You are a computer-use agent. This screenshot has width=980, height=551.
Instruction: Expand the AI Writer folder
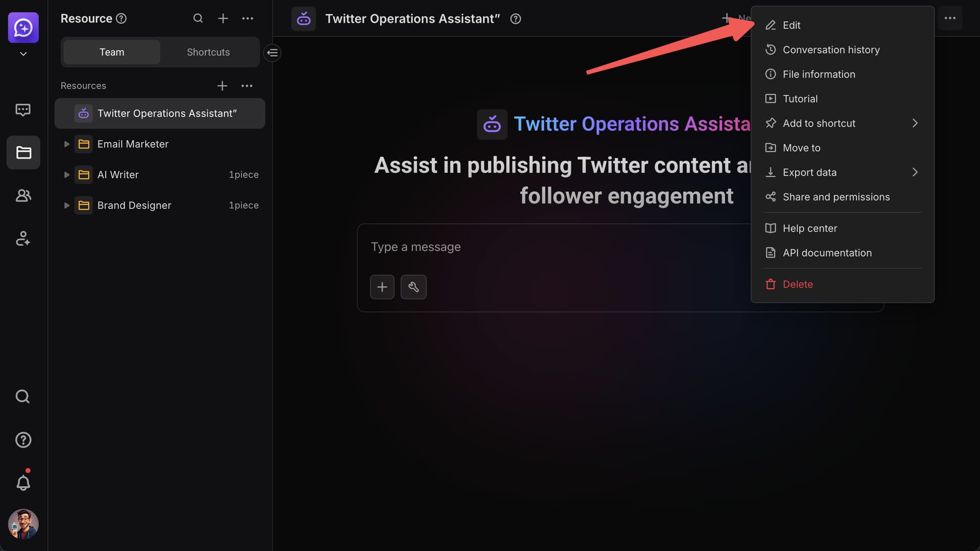[66, 175]
